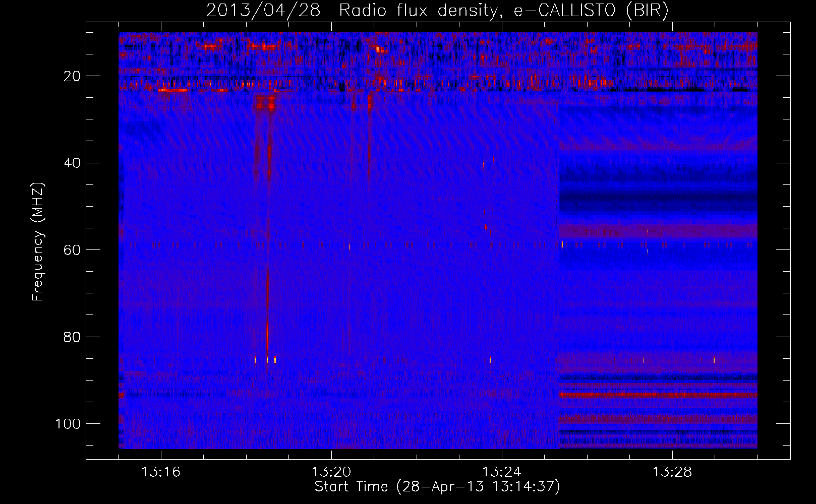Click the 60 MHz y-axis tick label
The width and height of the screenshot is (816, 504).
[x=72, y=250]
